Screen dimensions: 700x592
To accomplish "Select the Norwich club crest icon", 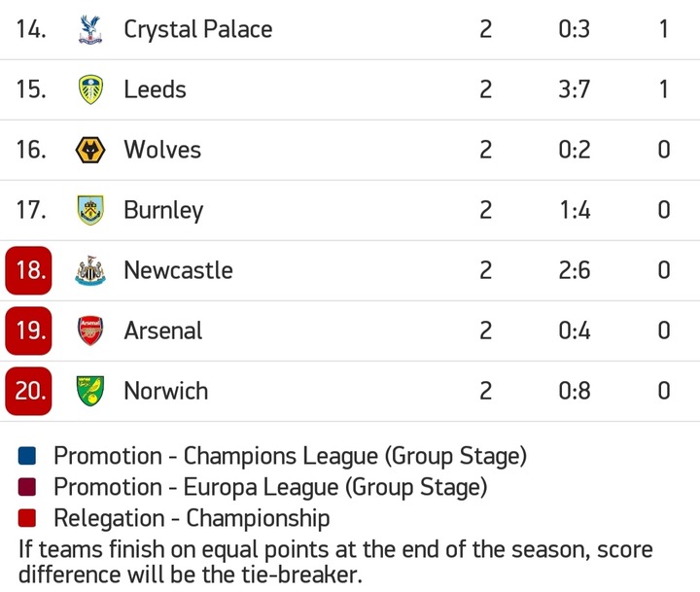I will [x=90, y=391].
